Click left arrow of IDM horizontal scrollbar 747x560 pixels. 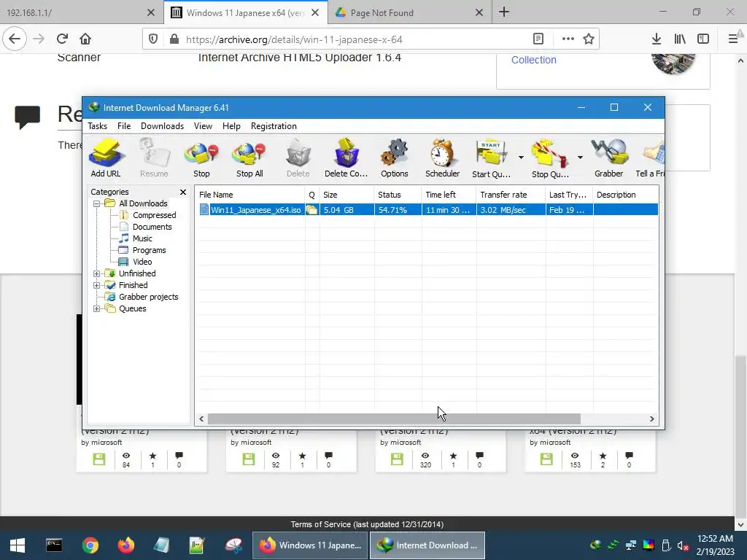click(201, 419)
